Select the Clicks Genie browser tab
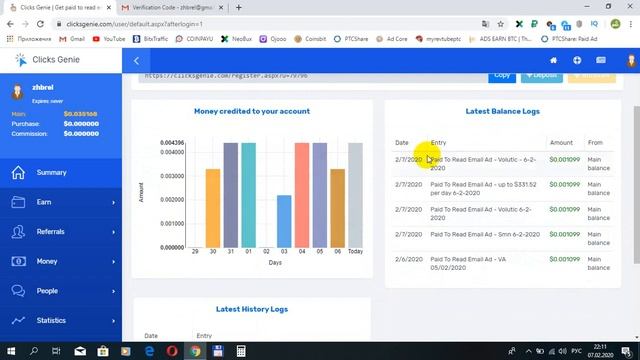640x360 pixels. [60, 7]
